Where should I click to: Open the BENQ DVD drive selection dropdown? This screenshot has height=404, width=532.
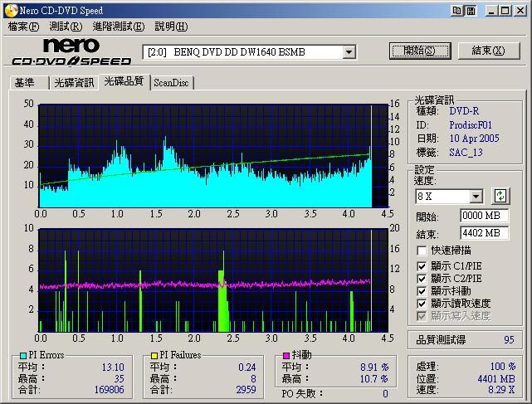pyautogui.click(x=349, y=52)
